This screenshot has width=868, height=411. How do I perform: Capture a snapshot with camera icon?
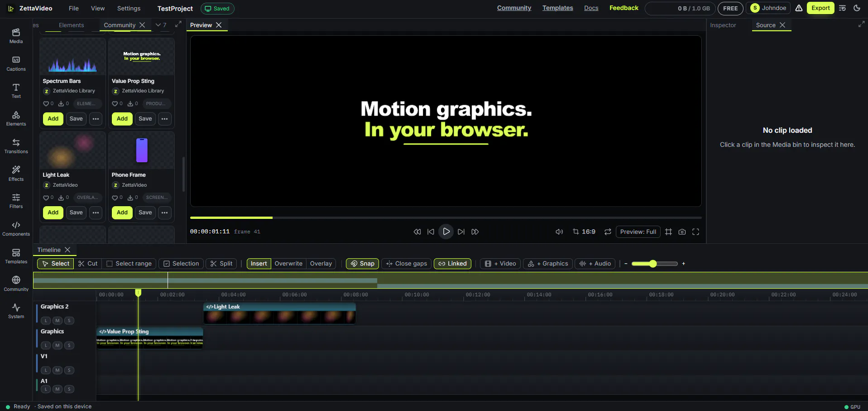click(682, 232)
